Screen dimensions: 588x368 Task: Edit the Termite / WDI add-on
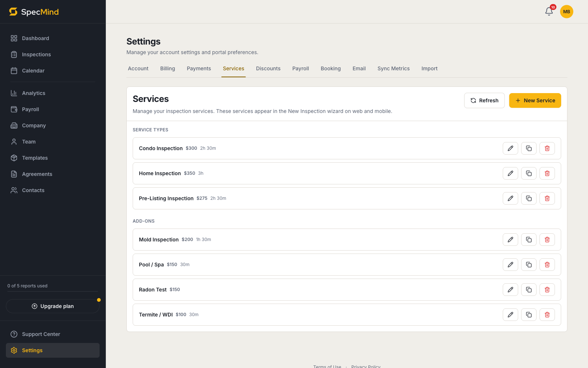click(x=510, y=315)
